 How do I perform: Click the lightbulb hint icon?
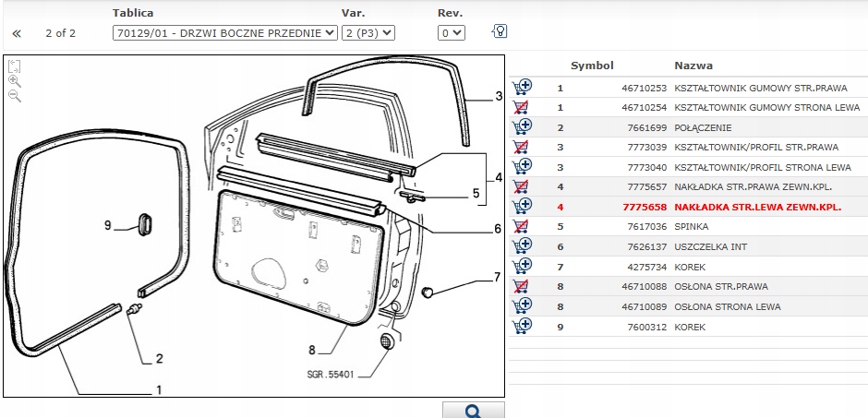[x=500, y=31]
